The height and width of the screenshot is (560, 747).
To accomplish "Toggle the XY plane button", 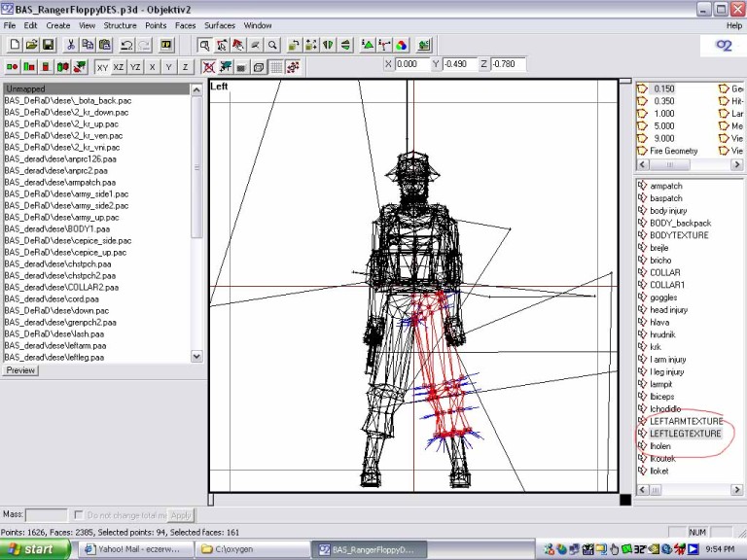I will tap(102, 67).
